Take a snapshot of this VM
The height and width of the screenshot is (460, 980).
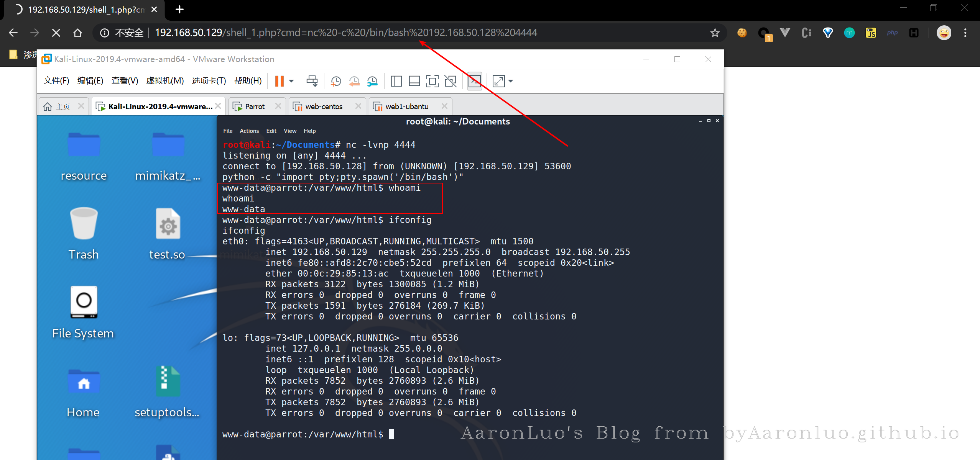click(x=336, y=81)
